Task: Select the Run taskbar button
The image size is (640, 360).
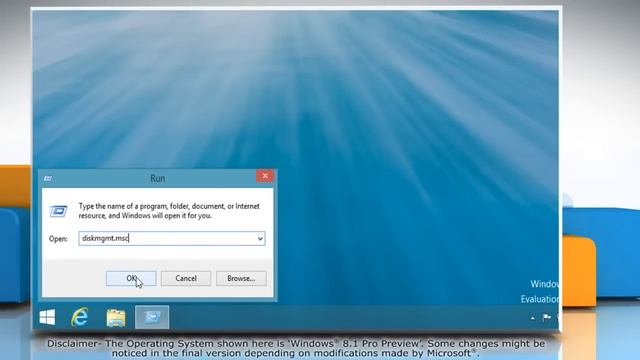Action: click(152, 317)
